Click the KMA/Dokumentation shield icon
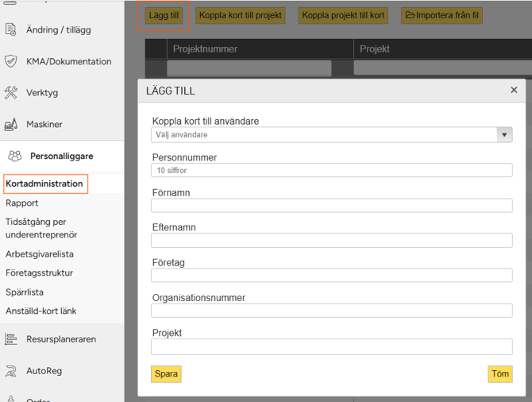 [11, 61]
